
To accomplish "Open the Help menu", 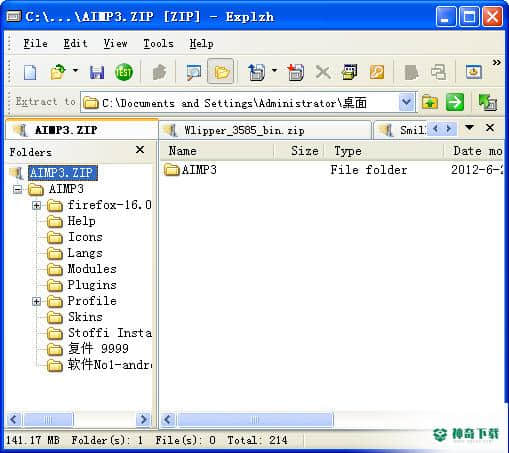I will [x=201, y=43].
